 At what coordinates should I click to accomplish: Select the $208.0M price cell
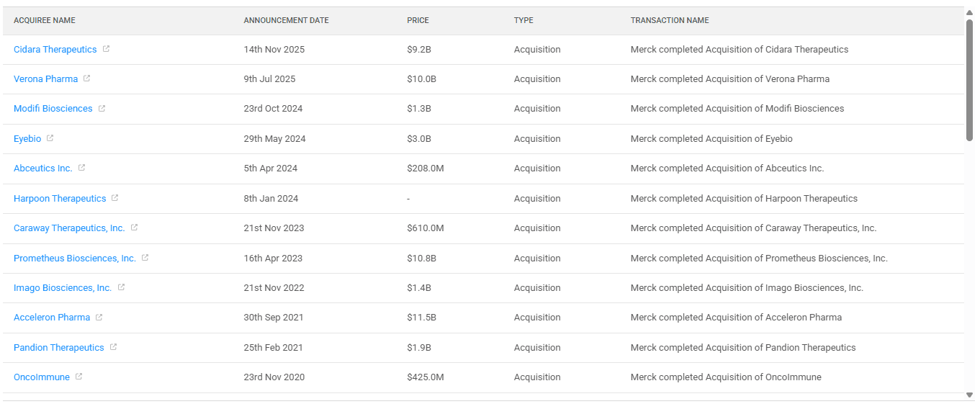click(426, 169)
